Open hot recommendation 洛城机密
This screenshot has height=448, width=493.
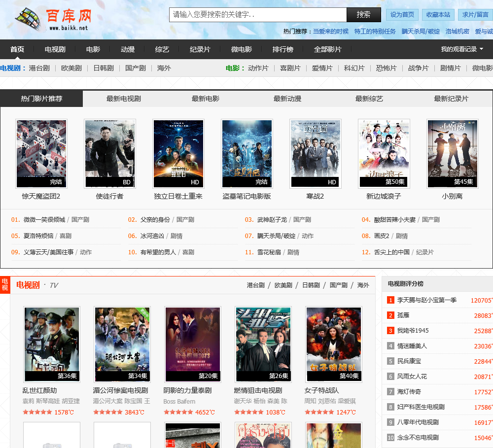[x=457, y=32]
